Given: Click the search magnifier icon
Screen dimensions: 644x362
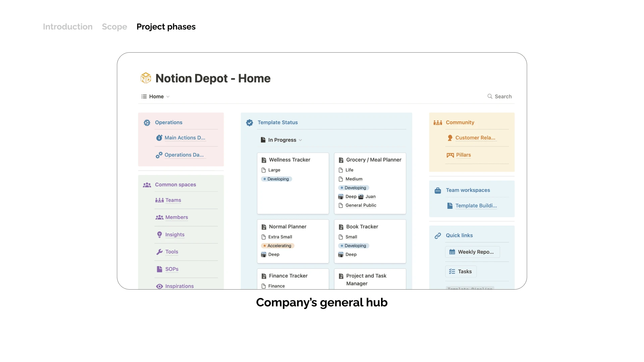Looking at the screenshot, I should 490,97.
